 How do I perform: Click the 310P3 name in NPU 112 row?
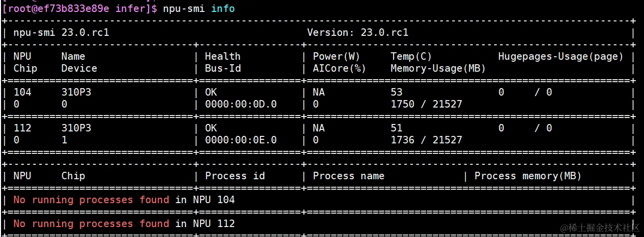tap(76, 128)
